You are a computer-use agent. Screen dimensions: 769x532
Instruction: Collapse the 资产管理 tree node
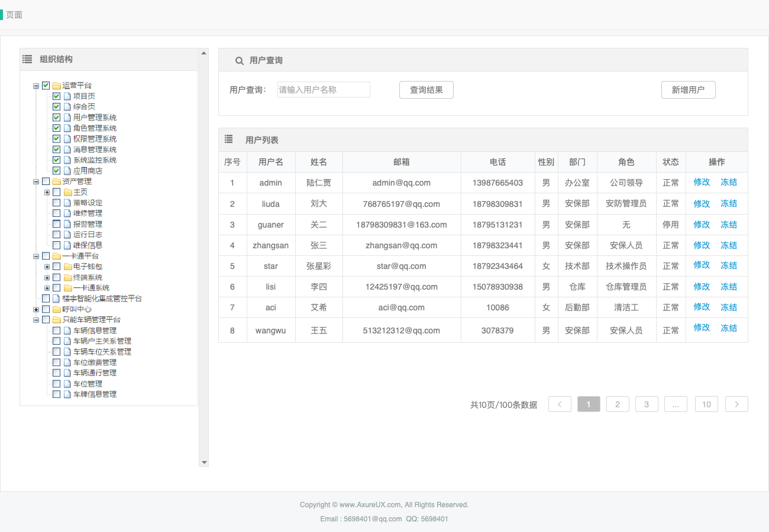click(36, 181)
